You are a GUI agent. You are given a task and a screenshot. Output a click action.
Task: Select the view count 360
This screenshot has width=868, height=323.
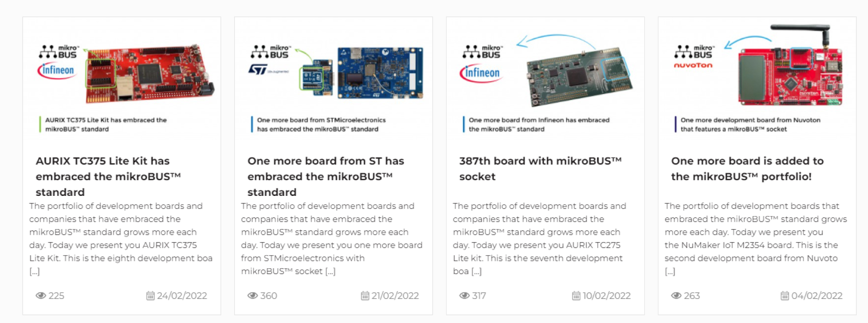(x=269, y=296)
